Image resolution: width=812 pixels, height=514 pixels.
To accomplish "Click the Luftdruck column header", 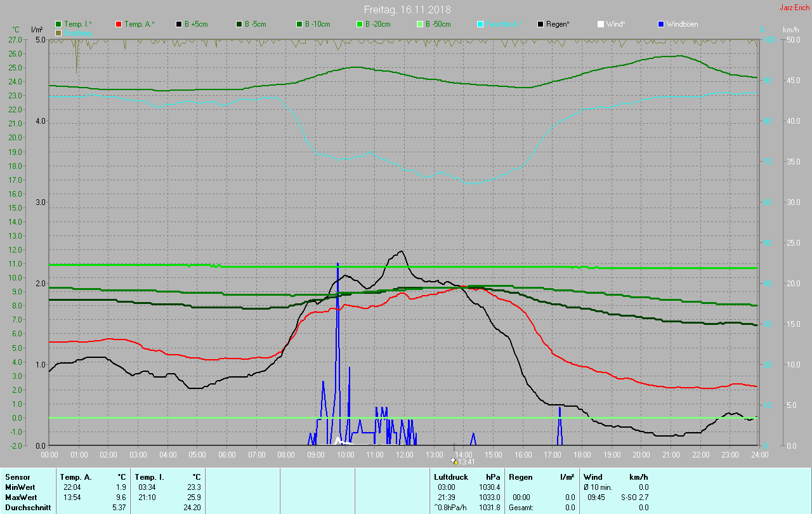I will [451, 477].
